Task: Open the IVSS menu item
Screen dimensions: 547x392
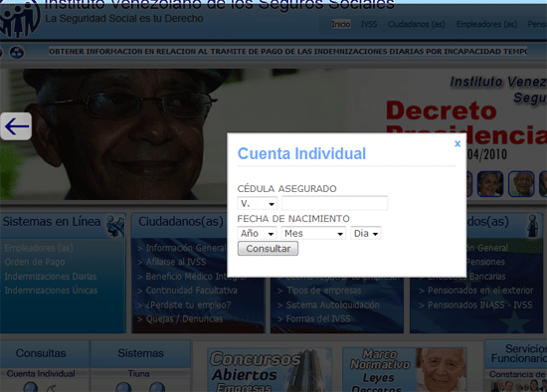Action: pos(369,24)
